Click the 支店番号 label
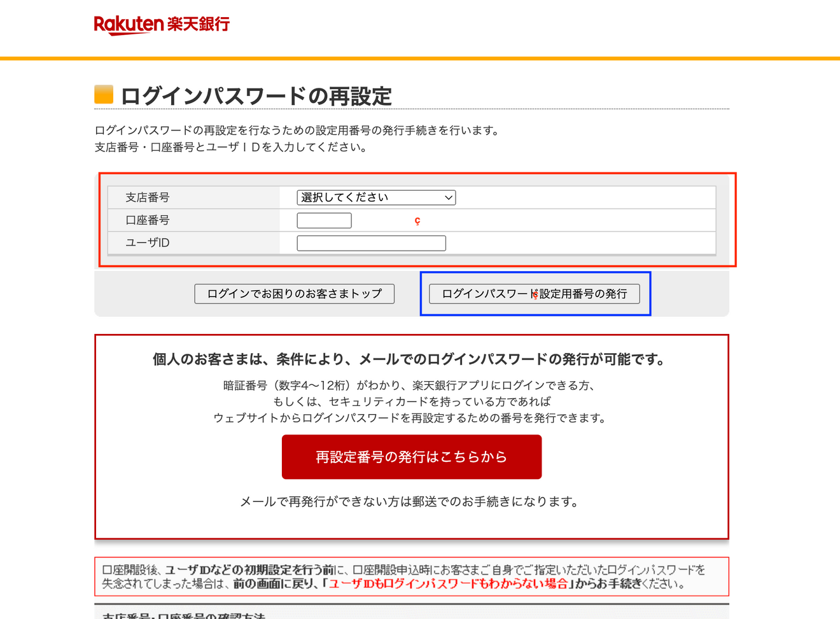 click(148, 197)
